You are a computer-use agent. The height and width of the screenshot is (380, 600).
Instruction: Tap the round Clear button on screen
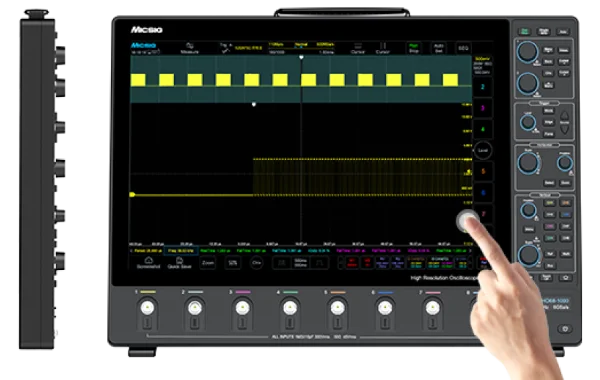[x=256, y=263]
